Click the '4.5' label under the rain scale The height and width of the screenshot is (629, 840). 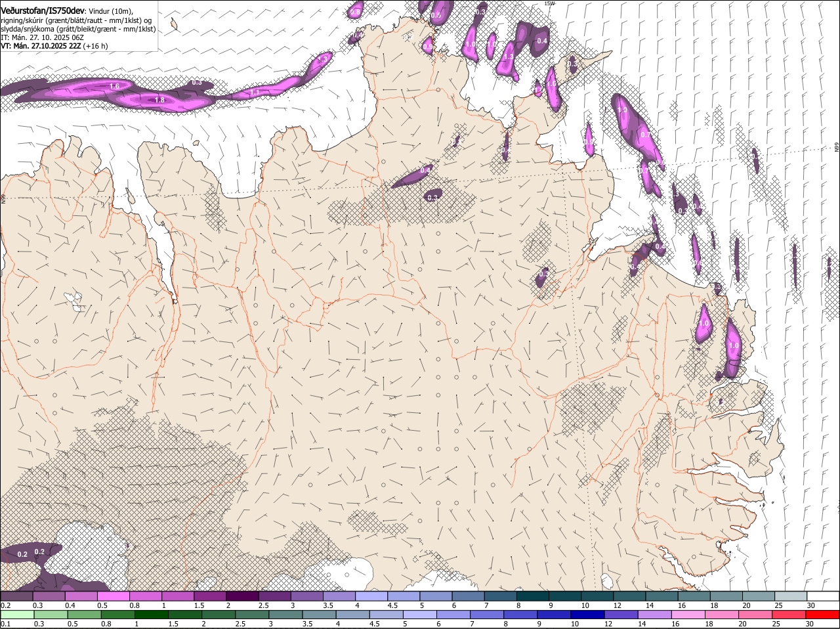(x=375, y=624)
